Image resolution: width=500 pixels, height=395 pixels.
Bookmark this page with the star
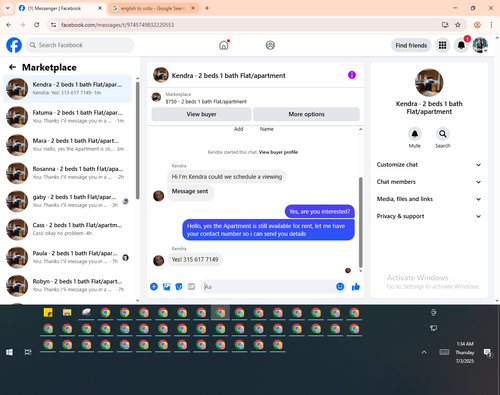(x=458, y=25)
